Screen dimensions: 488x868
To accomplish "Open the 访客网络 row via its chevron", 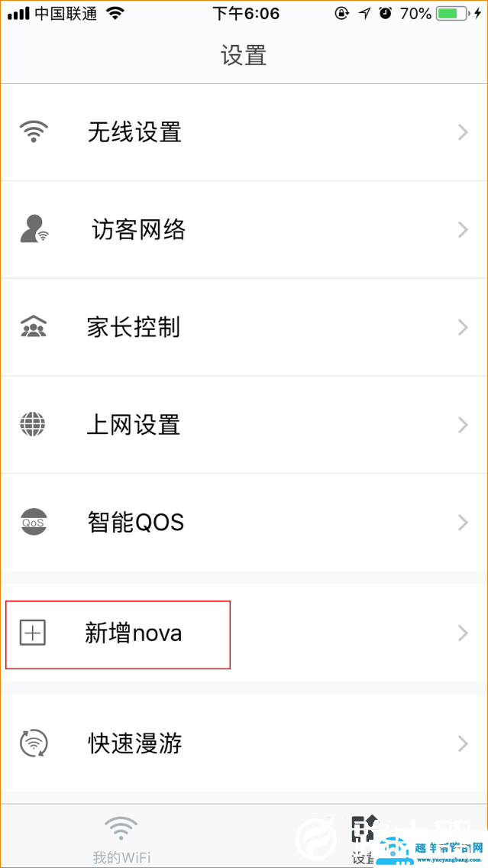I will tap(463, 229).
